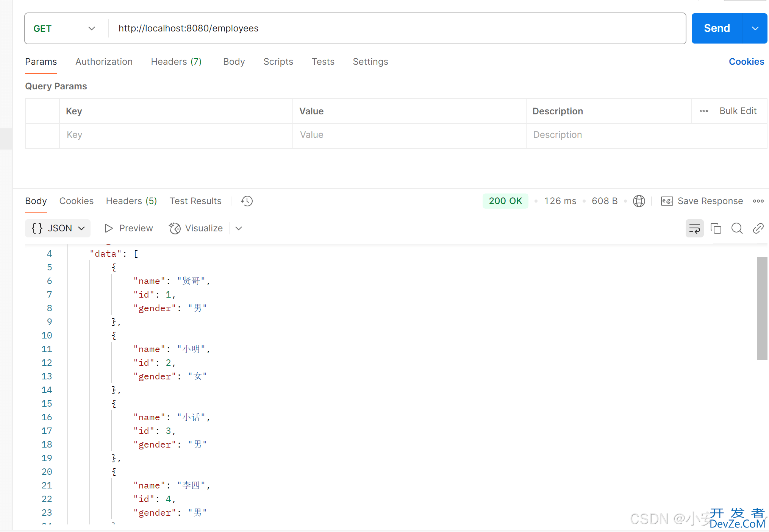Click line number 10 in the gutter
Screen dimensions: 769x532
click(x=47, y=335)
